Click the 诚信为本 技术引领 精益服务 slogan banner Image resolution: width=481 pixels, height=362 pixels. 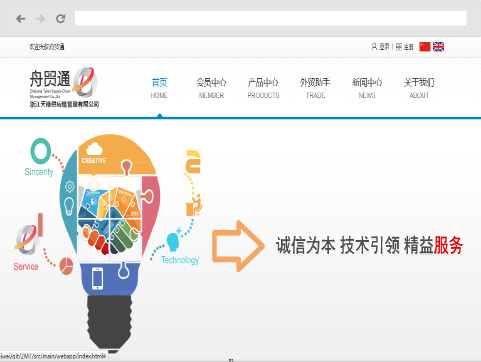369,246
